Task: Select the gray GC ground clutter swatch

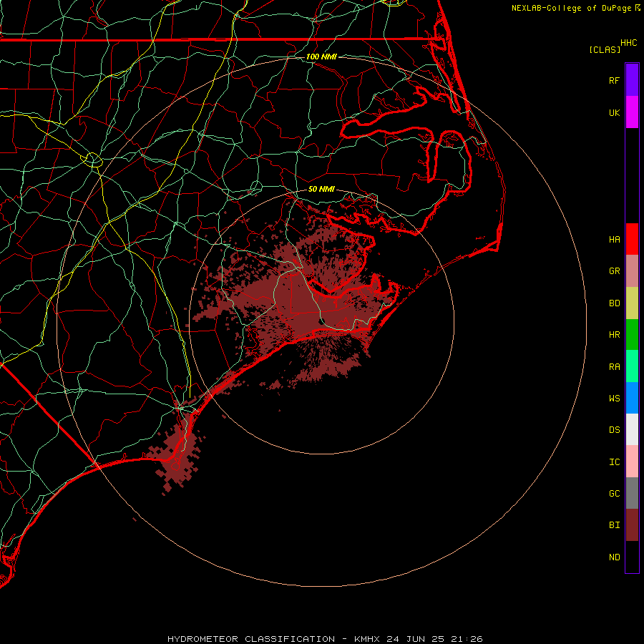Action: point(632,493)
